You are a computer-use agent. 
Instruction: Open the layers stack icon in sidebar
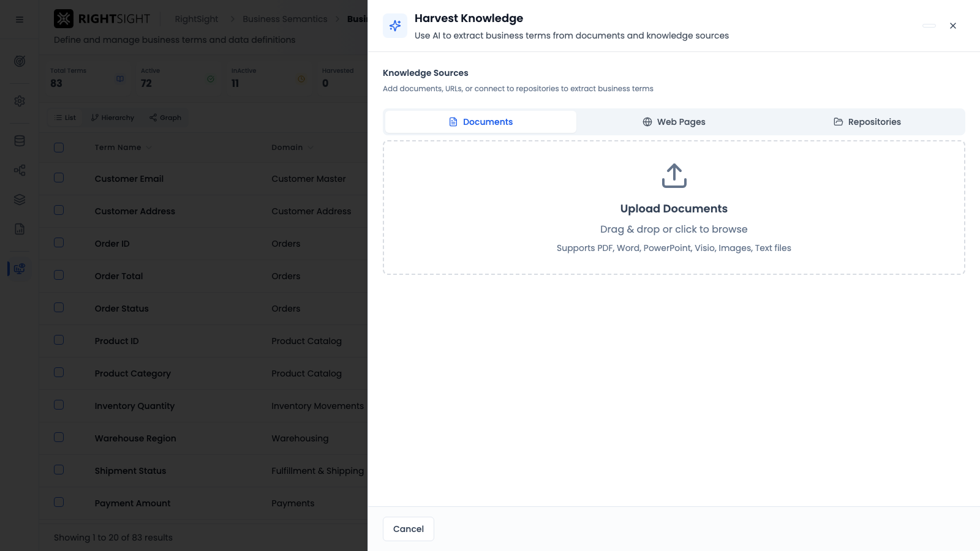tap(20, 200)
